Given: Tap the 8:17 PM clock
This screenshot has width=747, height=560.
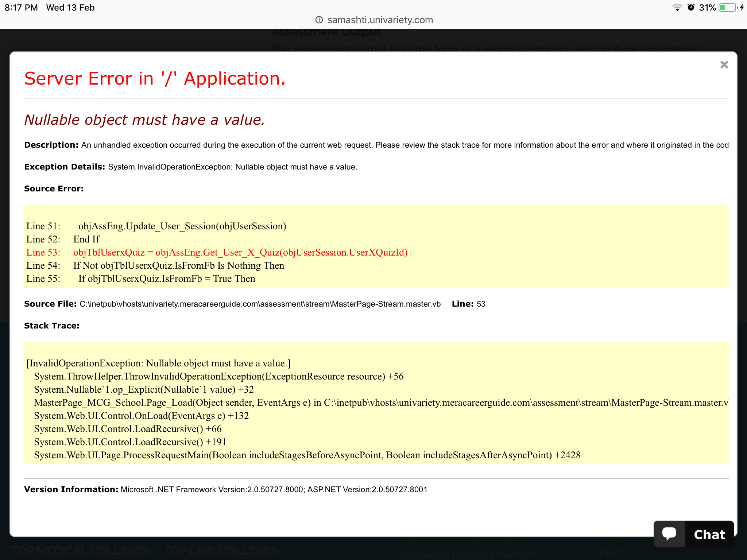Looking at the screenshot, I should tap(21, 8).
